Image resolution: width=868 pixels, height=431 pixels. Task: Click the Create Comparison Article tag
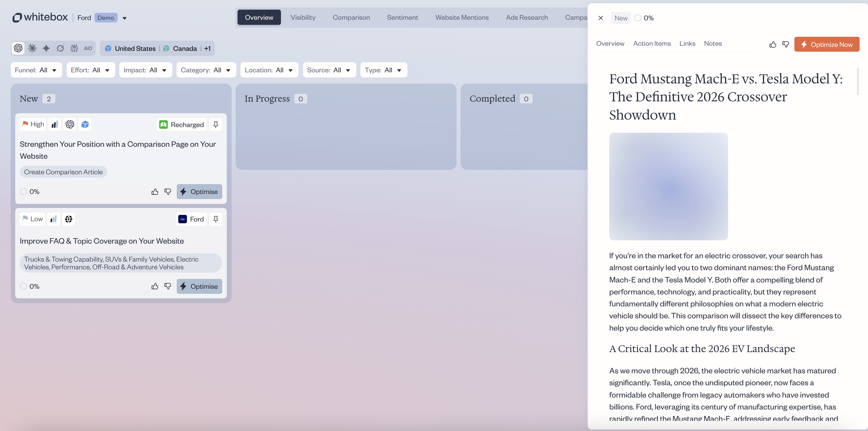point(63,172)
